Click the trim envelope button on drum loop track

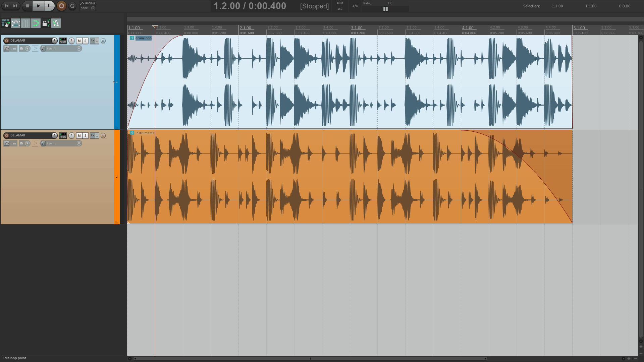[10, 49]
